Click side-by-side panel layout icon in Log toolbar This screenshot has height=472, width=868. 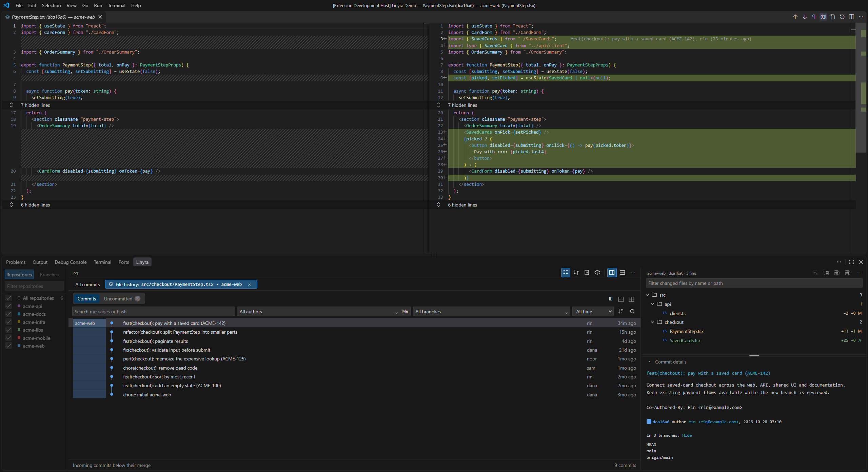tap(612, 273)
